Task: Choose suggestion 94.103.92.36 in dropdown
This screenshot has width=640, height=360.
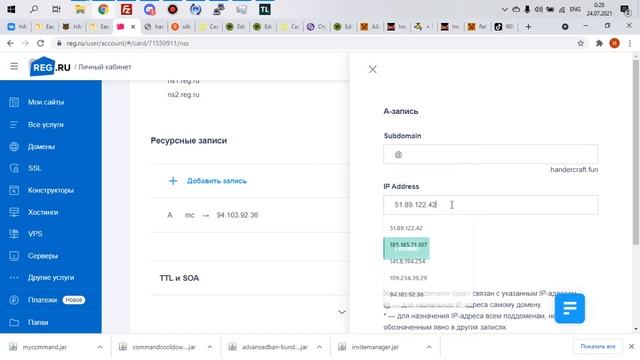Action: 407,294
